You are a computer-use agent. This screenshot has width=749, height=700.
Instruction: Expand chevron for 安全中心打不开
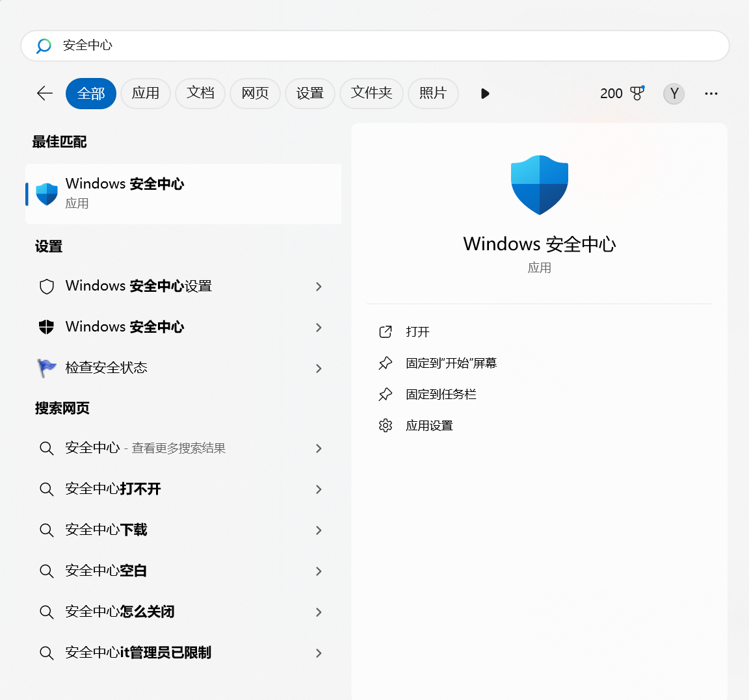click(319, 489)
